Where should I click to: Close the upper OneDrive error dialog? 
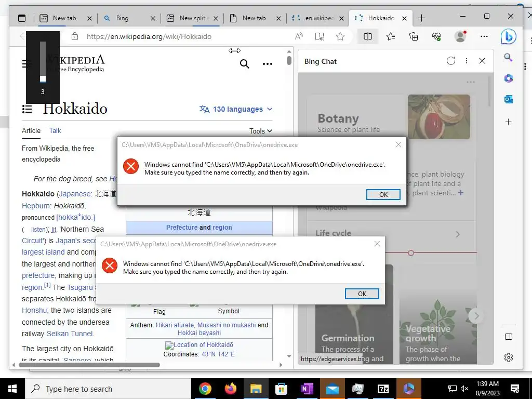pyautogui.click(x=398, y=144)
